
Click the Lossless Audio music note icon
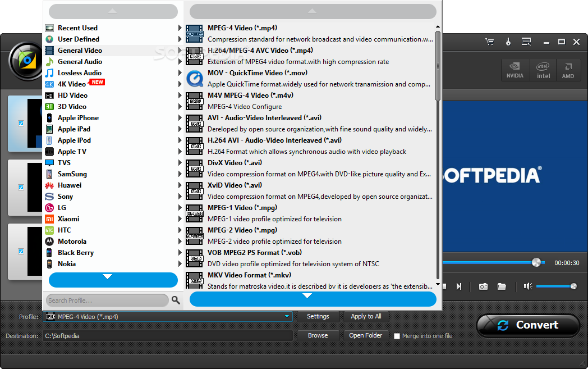point(49,73)
